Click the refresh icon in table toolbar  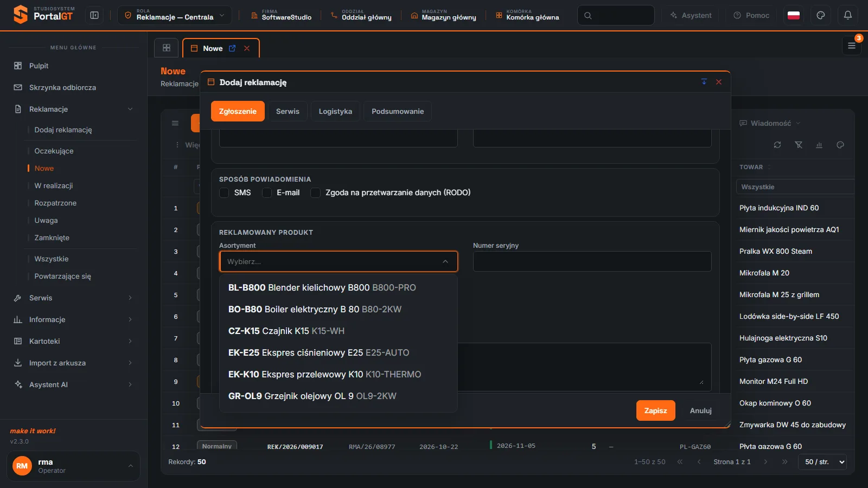[777, 145]
